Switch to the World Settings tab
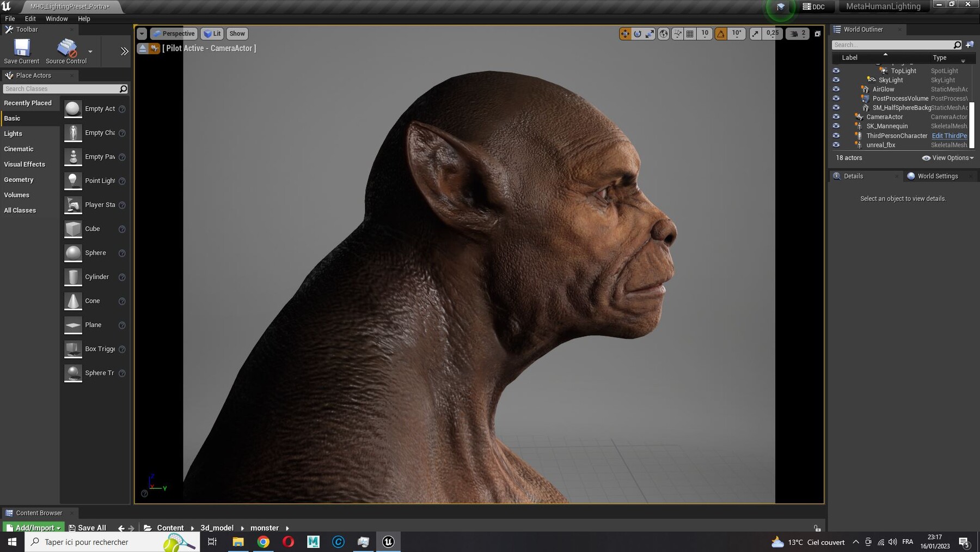 pos(937,176)
